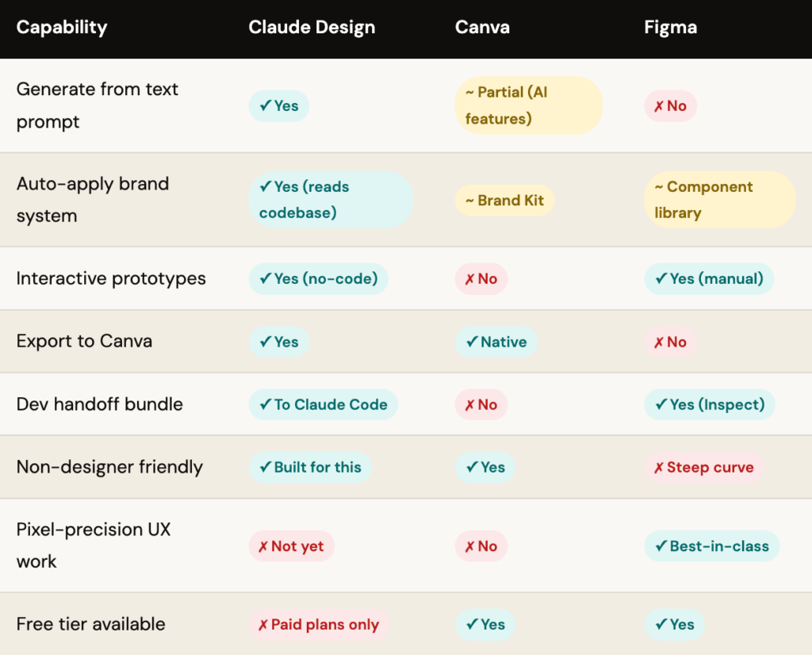
Task: Select the 'Brand Kit' badge
Action: pos(504,201)
